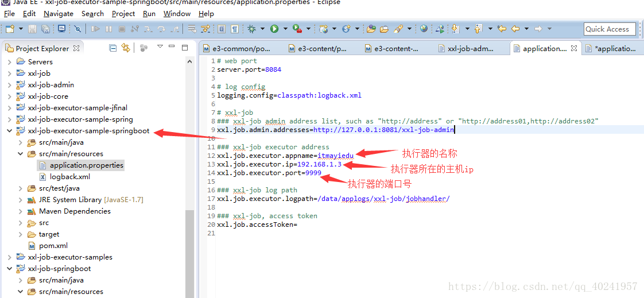
Task: Open the Web Browser globe icon
Action: (x=424, y=29)
